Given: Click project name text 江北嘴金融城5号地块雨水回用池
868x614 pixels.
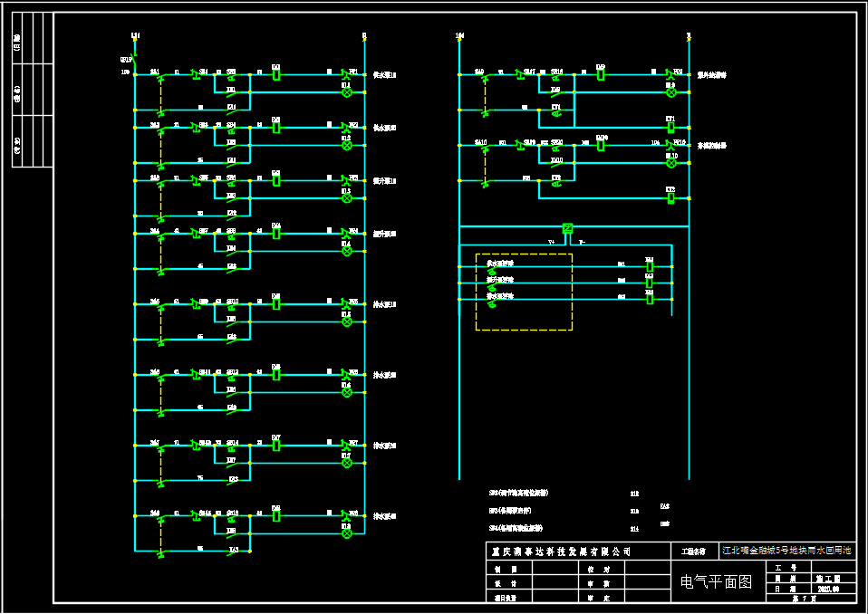Looking at the screenshot, I should [x=787, y=551].
